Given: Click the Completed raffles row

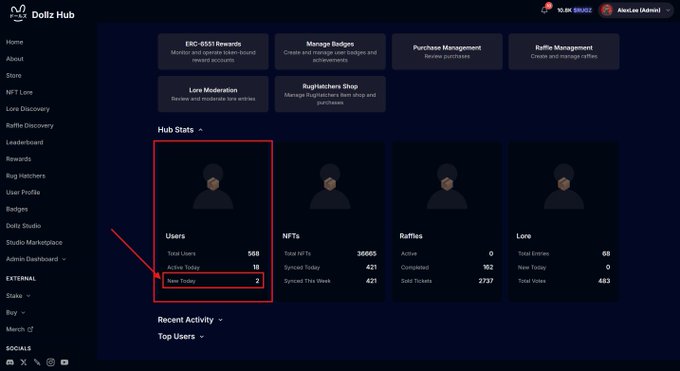Looking at the screenshot, I should coord(447,267).
